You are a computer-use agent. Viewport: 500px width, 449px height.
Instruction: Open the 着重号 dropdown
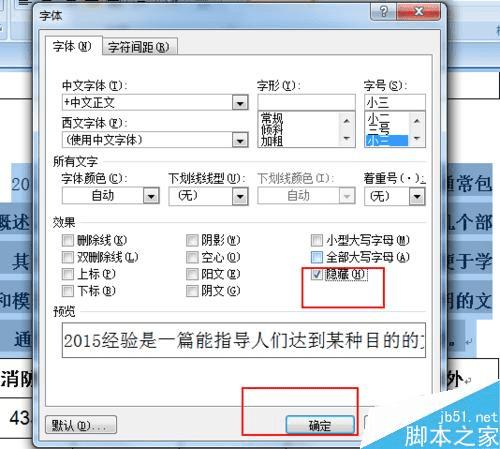(417, 196)
